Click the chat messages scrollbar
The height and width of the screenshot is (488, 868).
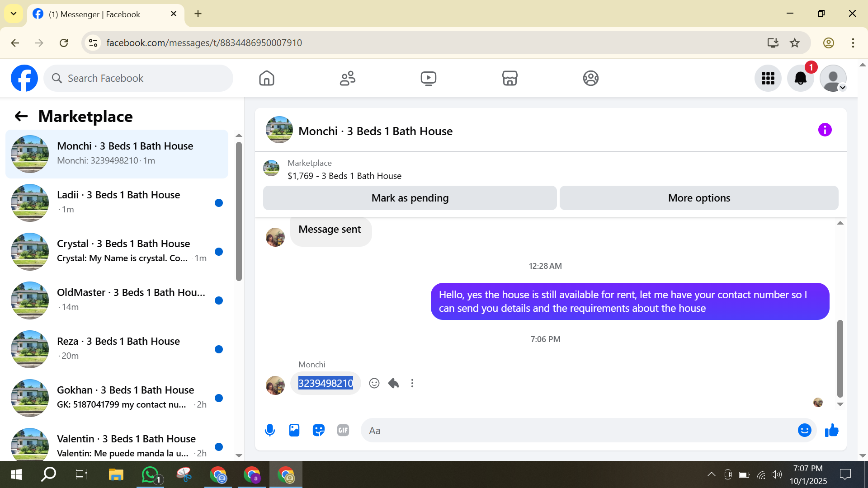(840, 358)
